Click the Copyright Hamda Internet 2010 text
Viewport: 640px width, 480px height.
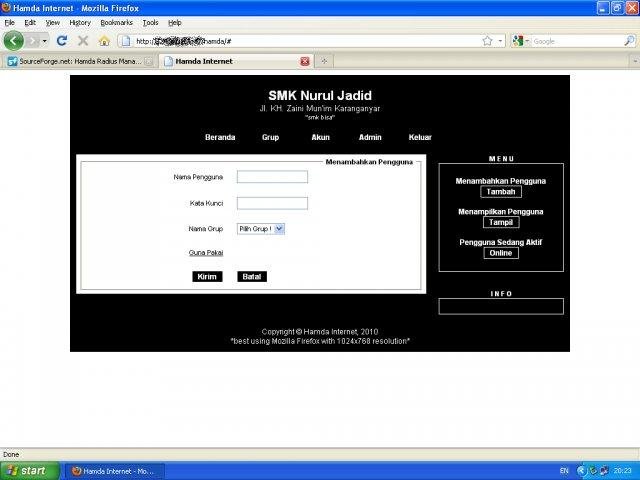click(x=320, y=332)
